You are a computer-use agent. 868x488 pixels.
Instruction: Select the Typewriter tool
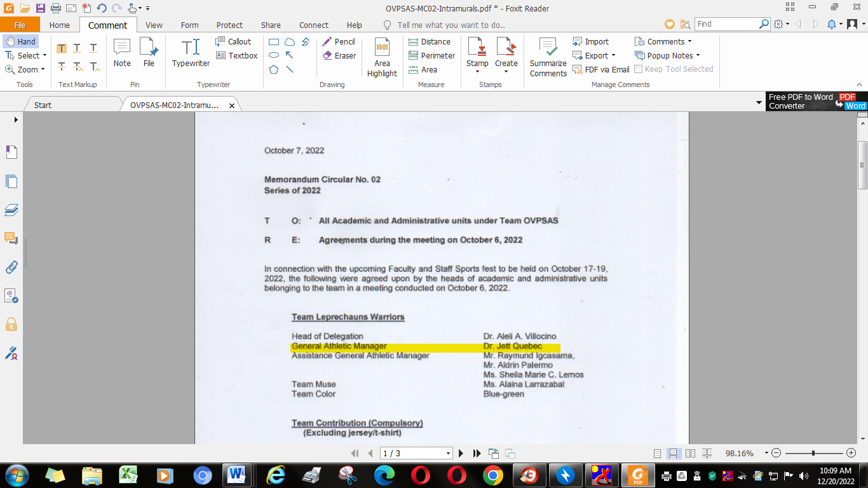[191, 53]
